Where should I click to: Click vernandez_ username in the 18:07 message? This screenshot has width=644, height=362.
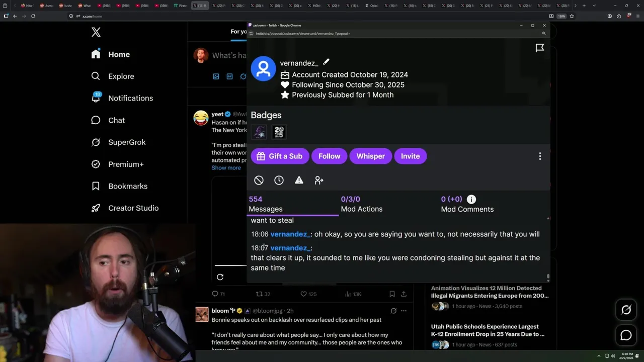click(x=290, y=248)
